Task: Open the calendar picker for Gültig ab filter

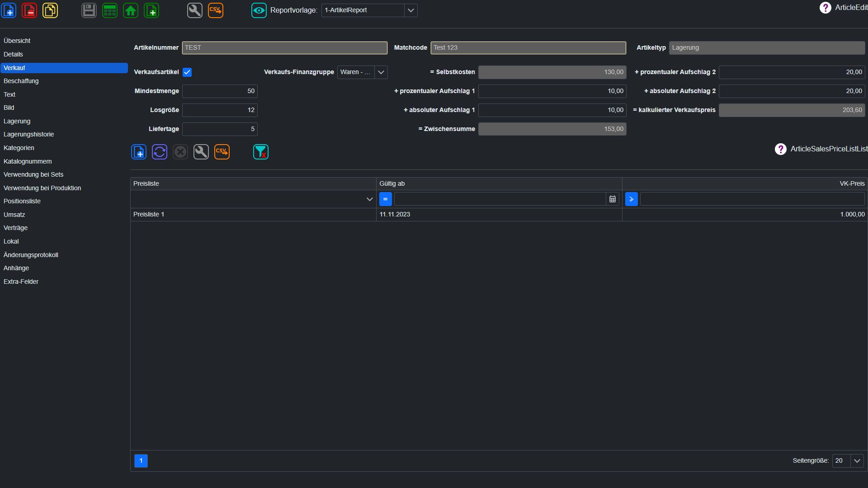Action: pyautogui.click(x=613, y=199)
